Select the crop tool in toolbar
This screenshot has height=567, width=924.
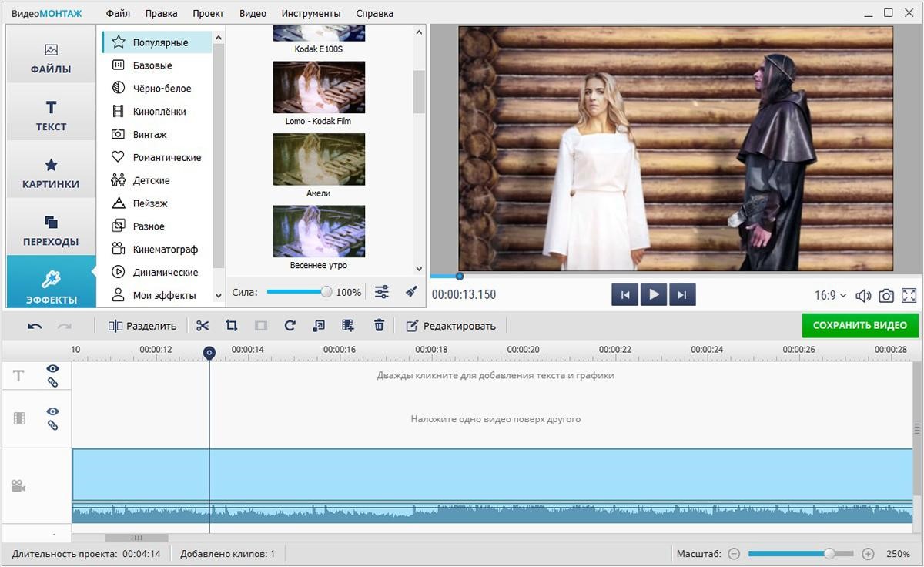[x=231, y=326]
